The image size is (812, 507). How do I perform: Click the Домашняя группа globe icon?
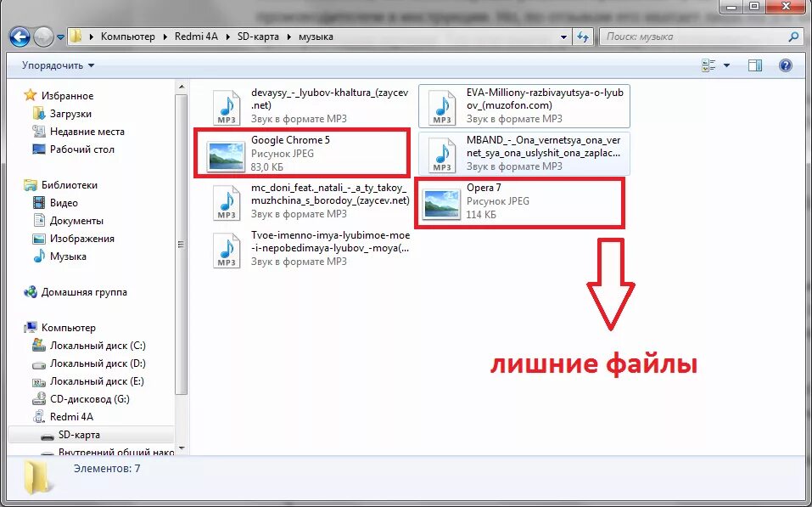pos(31,292)
